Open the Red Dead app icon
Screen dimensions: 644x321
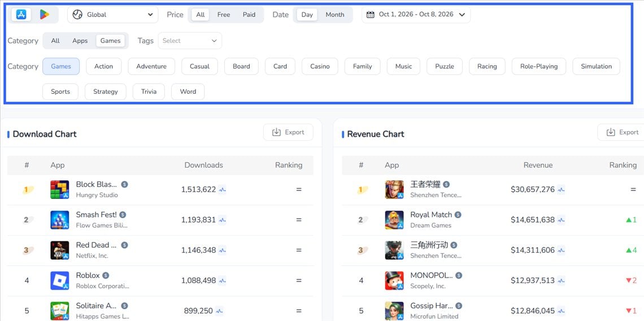59,250
